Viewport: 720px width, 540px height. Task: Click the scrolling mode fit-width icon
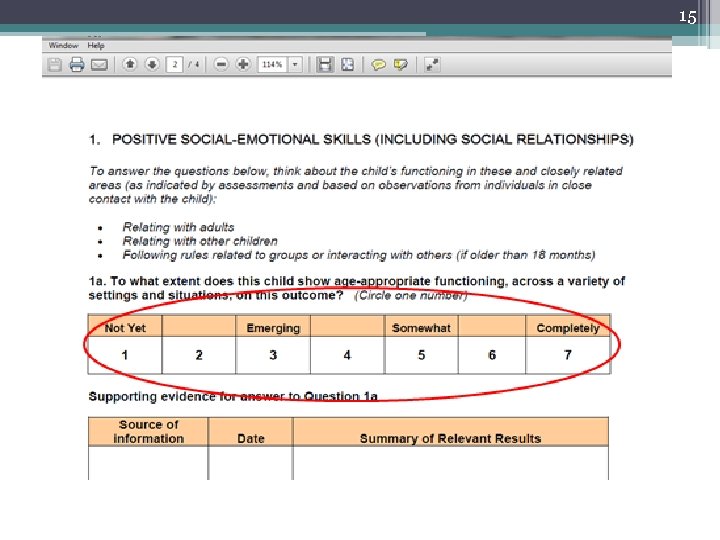click(325, 64)
